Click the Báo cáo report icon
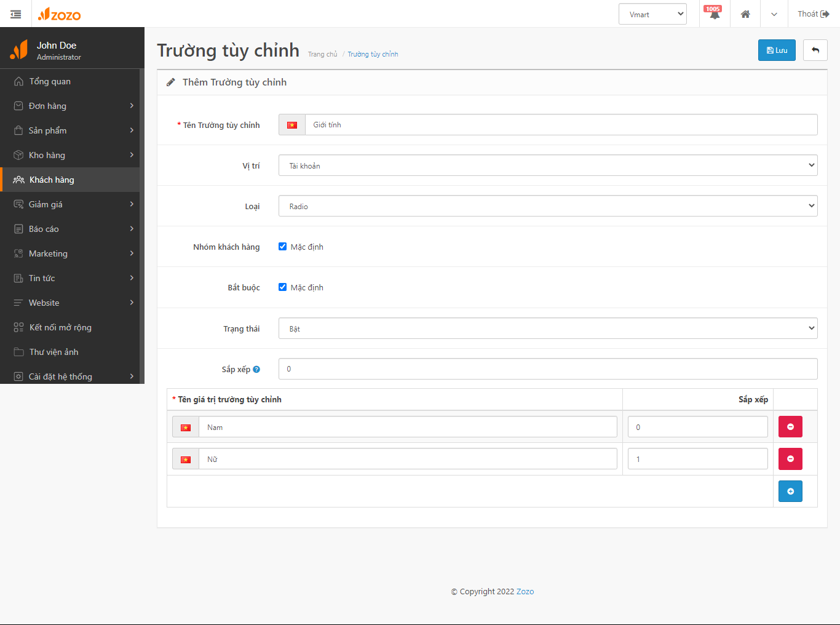 [18, 229]
